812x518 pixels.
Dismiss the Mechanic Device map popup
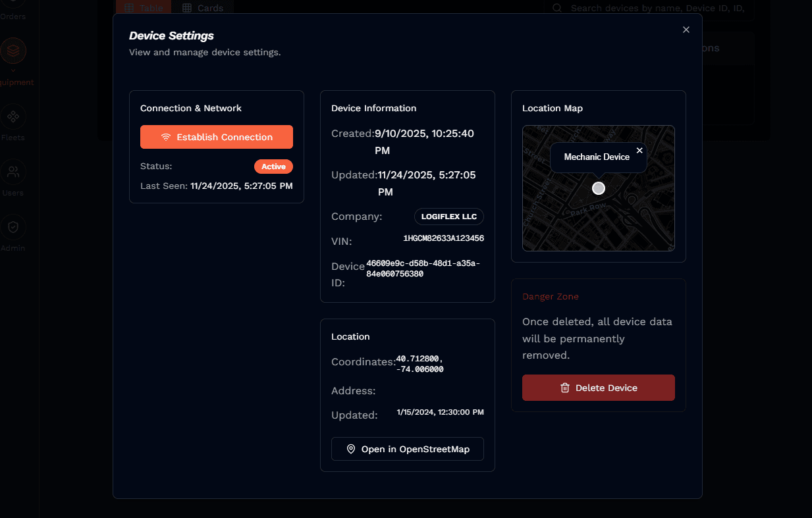(639, 151)
